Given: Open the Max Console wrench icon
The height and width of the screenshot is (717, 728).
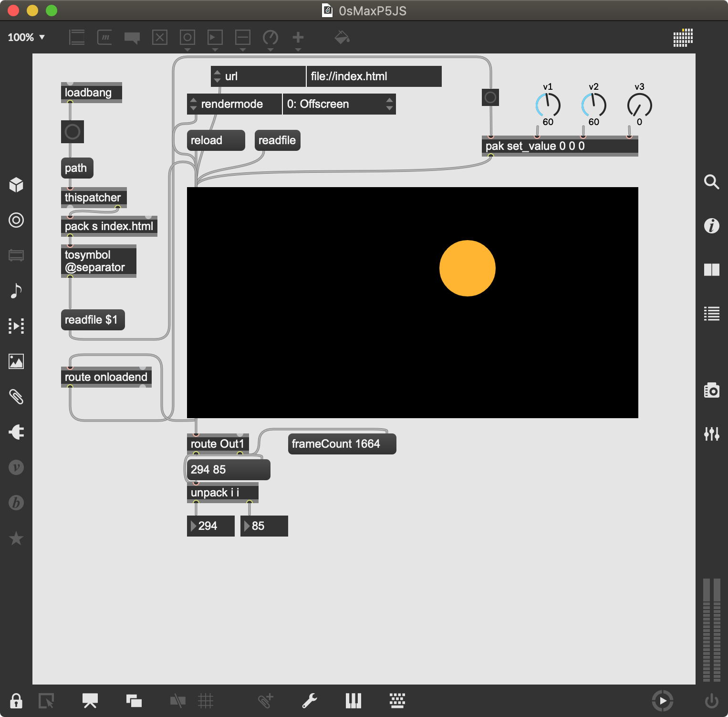Looking at the screenshot, I should (x=310, y=701).
